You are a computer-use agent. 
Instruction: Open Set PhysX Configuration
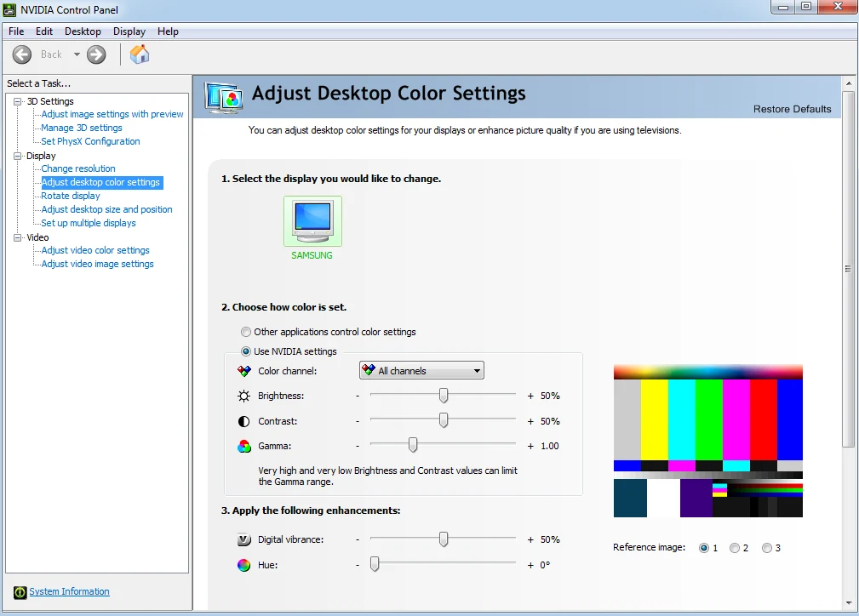pos(90,141)
